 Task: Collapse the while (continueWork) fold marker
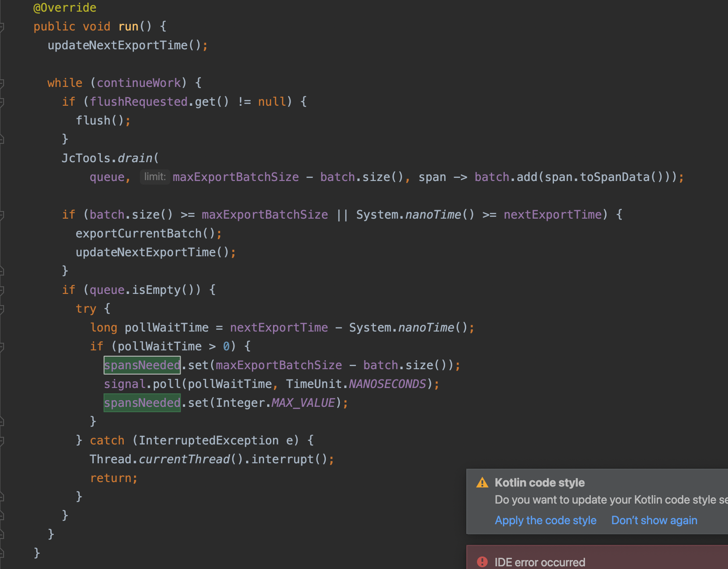(2, 83)
